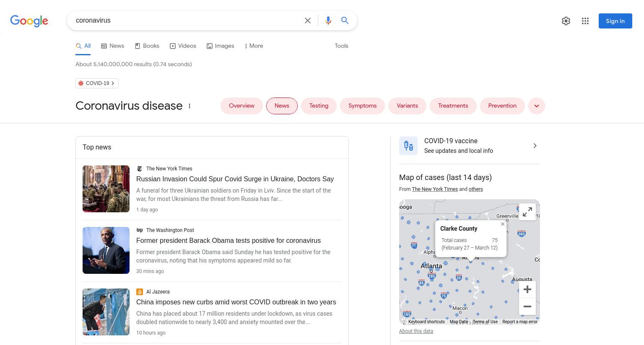The image size is (644, 345).
Task: Start voice search with microphone icon
Action: pos(328,21)
